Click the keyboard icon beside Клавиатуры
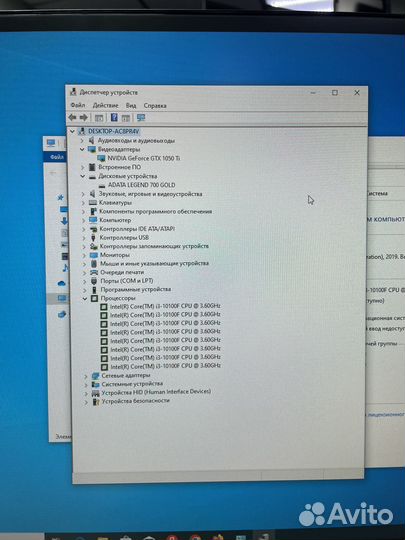Screen dimensions: 405x540 [x=93, y=202]
